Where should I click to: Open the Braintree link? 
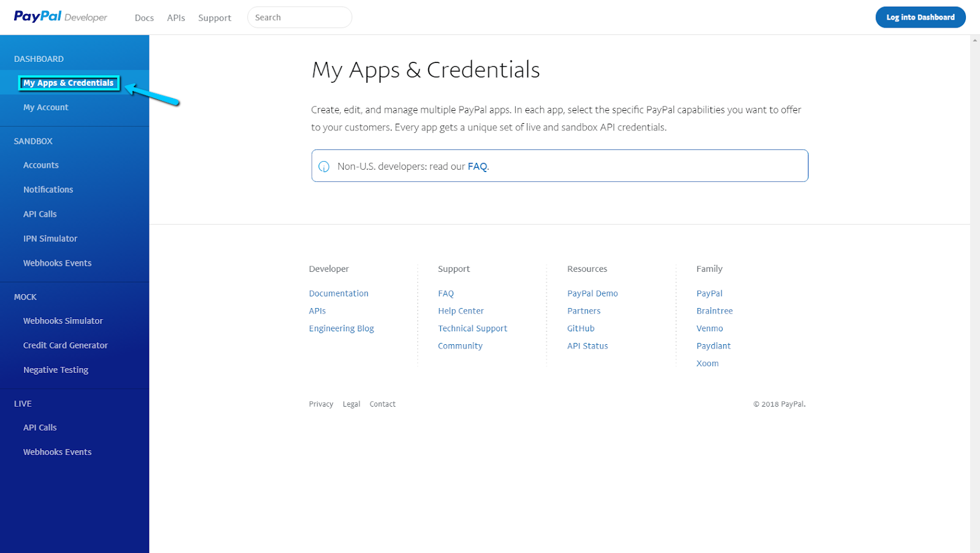pos(714,311)
